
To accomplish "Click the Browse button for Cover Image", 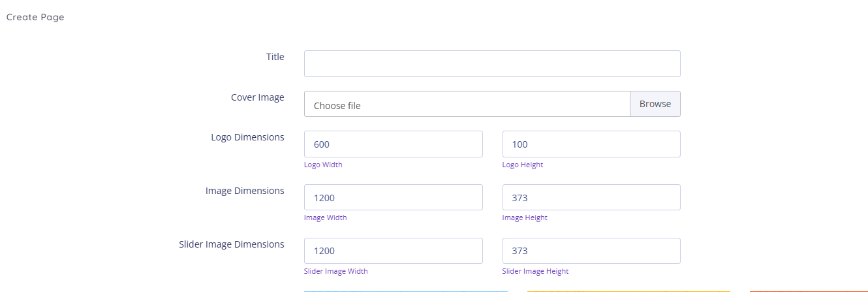I will coord(655,104).
